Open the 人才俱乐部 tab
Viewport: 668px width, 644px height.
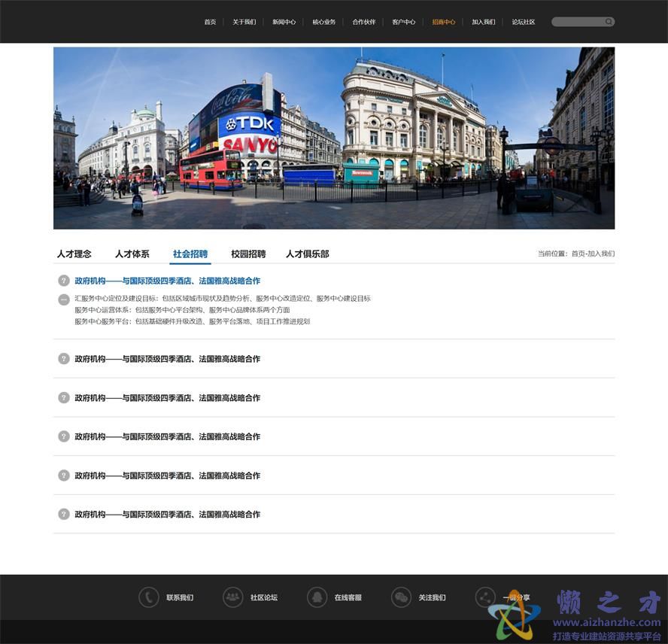point(307,254)
